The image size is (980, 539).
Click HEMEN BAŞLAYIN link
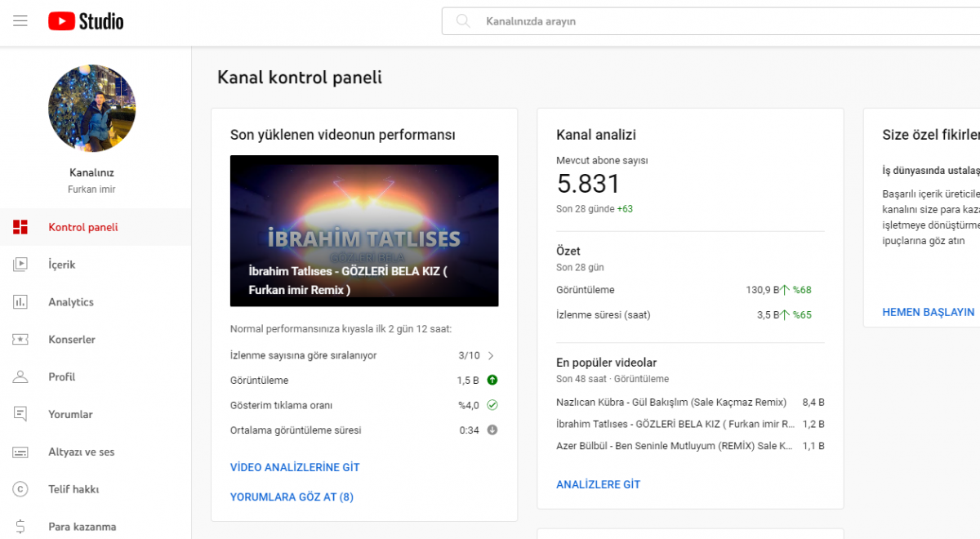pyautogui.click(x=929, y=312)
